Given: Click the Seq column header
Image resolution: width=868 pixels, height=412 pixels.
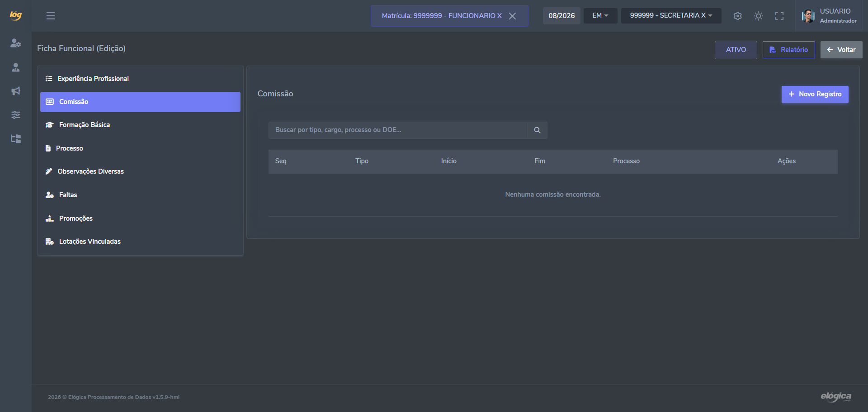Looking at the screenshot, I should click(x=281, y=161).
